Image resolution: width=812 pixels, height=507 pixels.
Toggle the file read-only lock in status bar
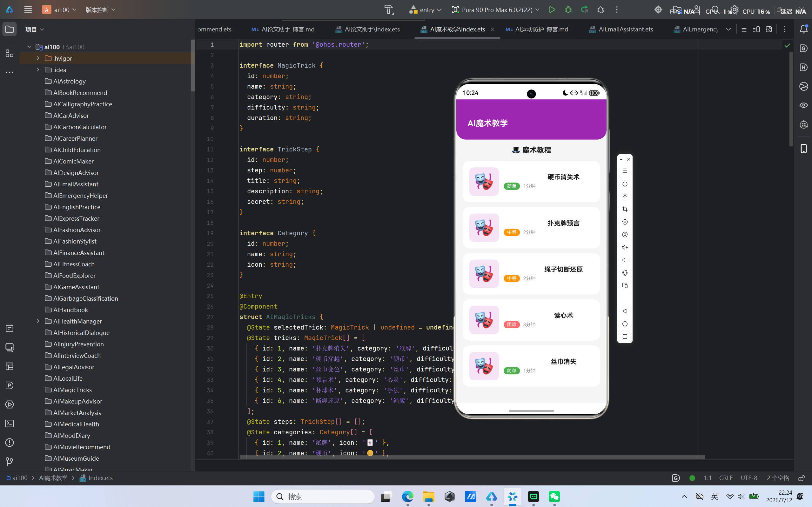(801, 478)
